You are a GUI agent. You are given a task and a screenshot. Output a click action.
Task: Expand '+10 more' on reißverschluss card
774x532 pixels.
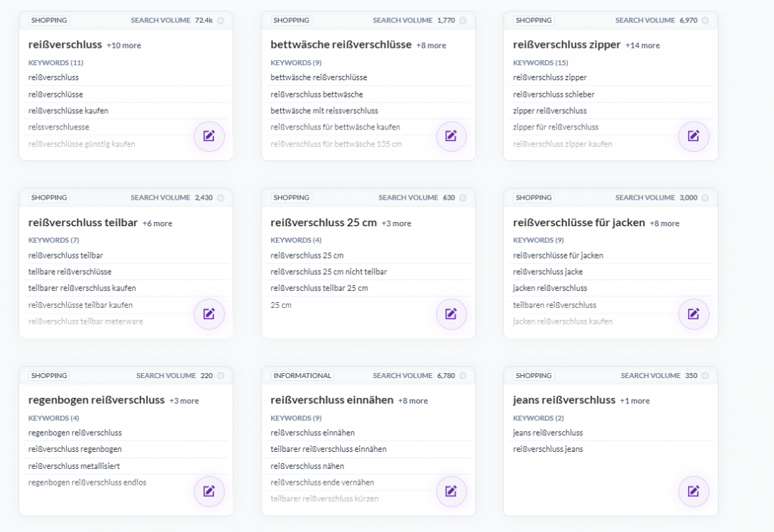[x=124, y=46]
